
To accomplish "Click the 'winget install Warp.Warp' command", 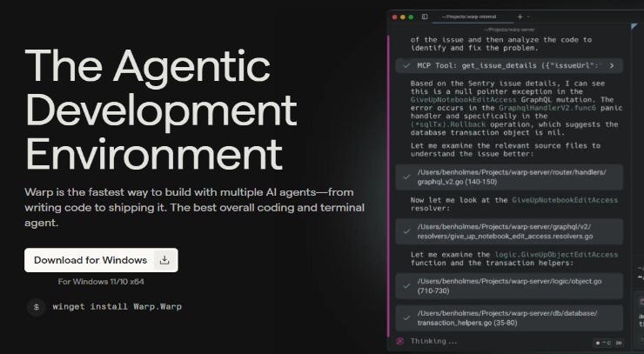I will point(117,307).
